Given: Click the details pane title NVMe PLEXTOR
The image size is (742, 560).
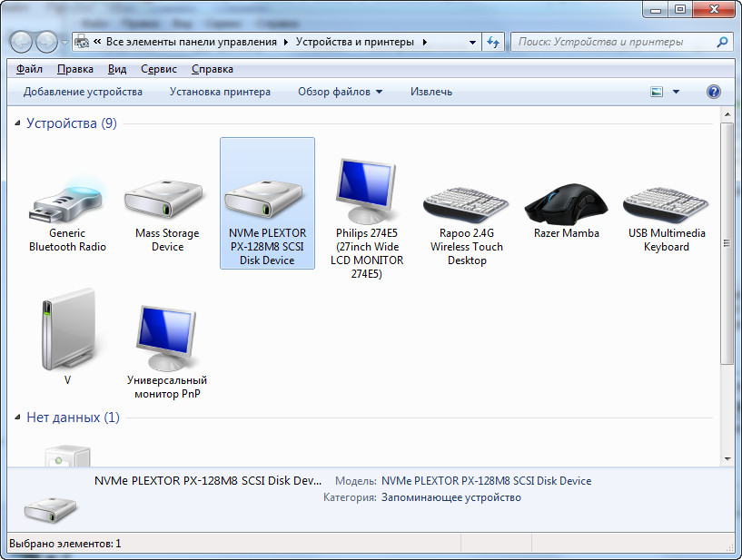Looking at the screenshot, I should 208,481.
